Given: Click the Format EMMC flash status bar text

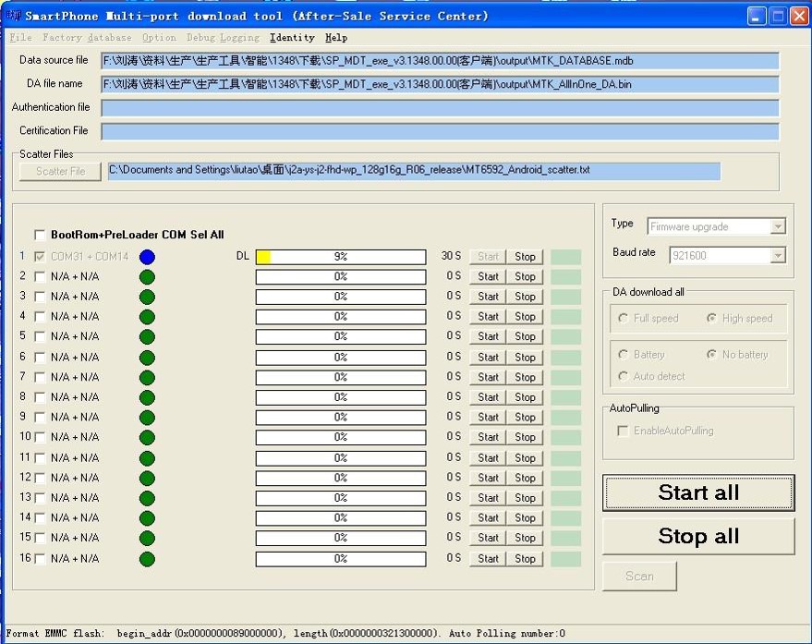Looking at the screenshot, I should [x=285, y=633].
